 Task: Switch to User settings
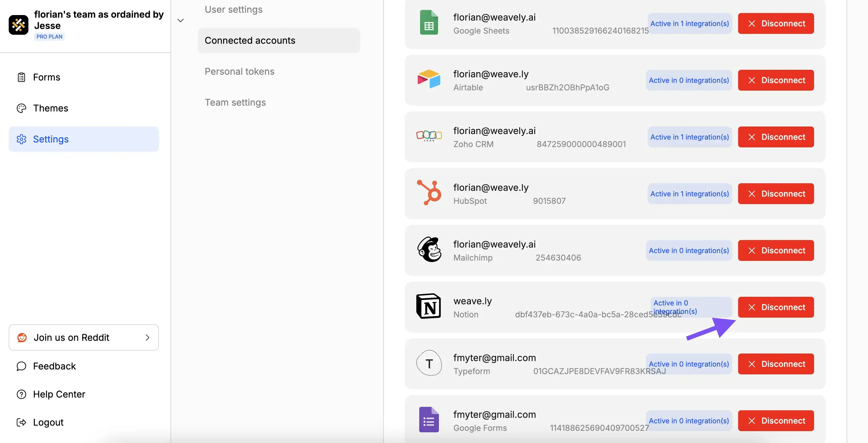[x=233, y=9]
